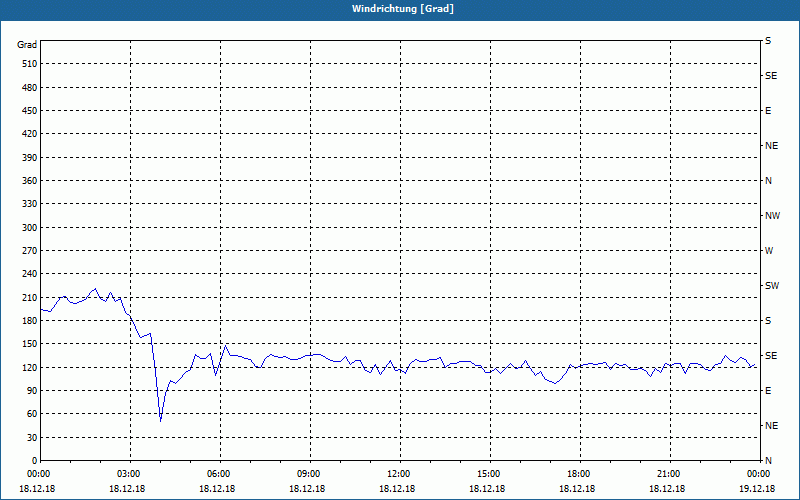Click the blue line's lowest dip point
This screenshot has height=500, width=800.
click(161, 421)
